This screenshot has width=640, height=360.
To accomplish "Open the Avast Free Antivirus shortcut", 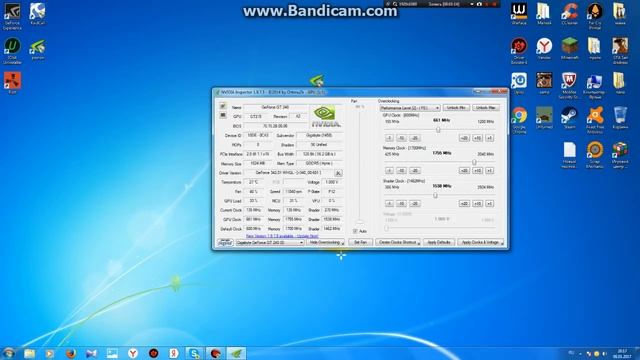I will 595,120.
